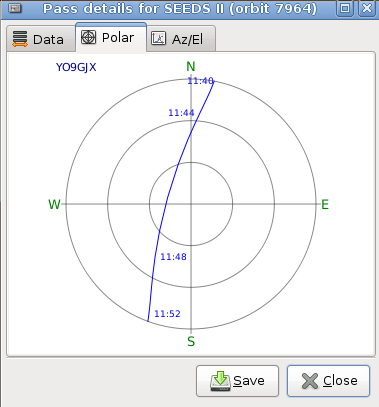The image size is (379, 407).
Task: Click the Polar tab target icon
Action: tap(88, 37)
